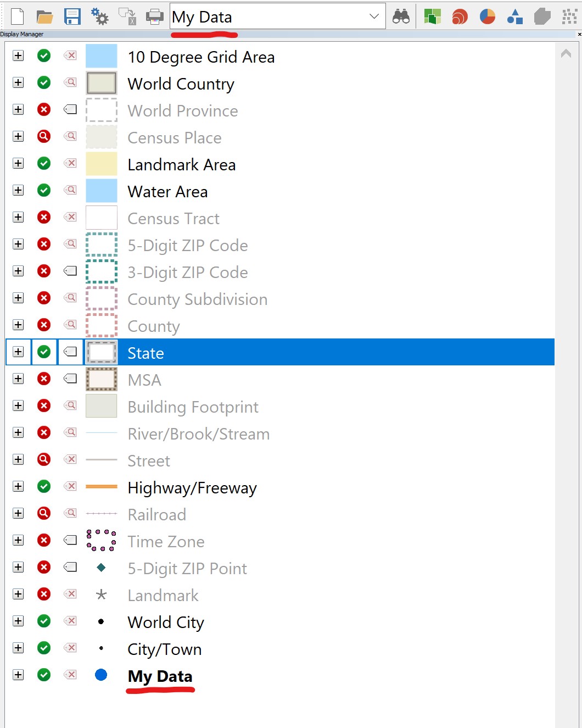Image resolution: width=582 pixels, height=728 pixels.
Task: Expand the Highway/Freeway layer node
Action: (19, 487)
